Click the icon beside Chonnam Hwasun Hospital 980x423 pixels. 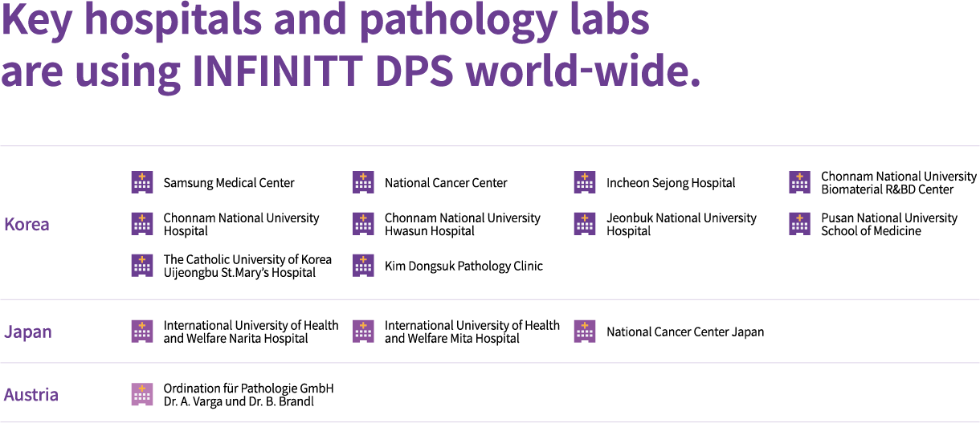coord(363,224)
